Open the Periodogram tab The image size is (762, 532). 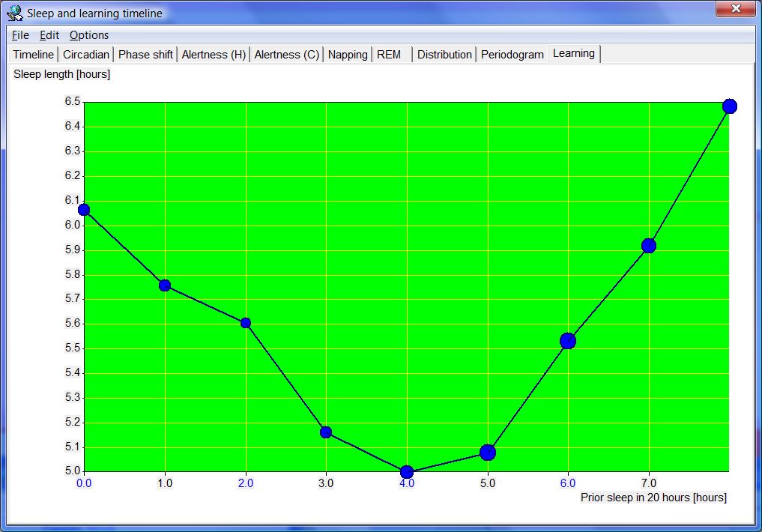coord(512,55)
